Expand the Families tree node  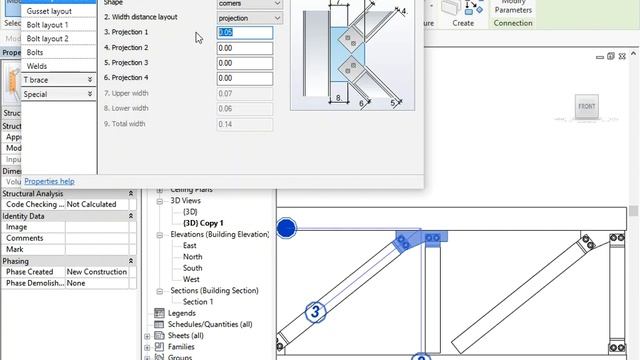[x=147, y=348]
